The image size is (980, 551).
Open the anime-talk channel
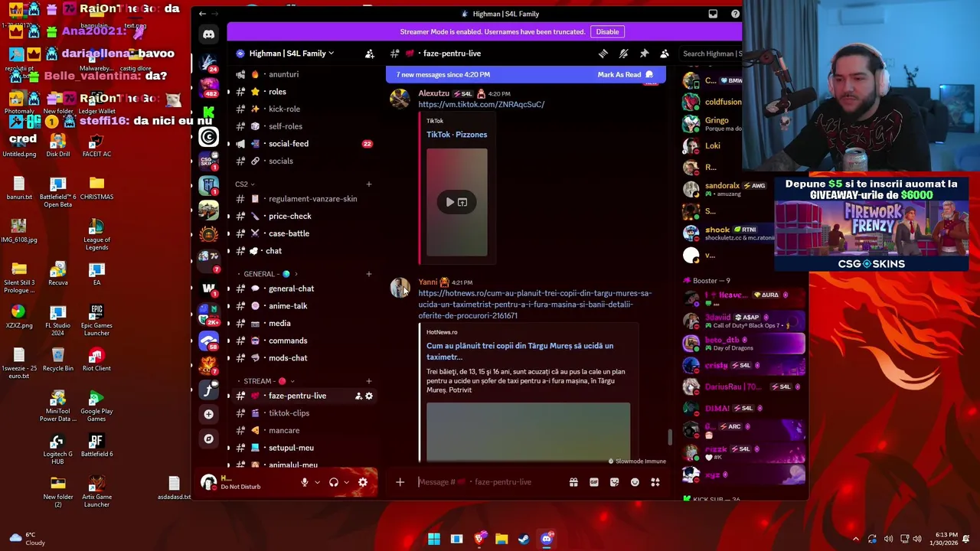point(303,306)
